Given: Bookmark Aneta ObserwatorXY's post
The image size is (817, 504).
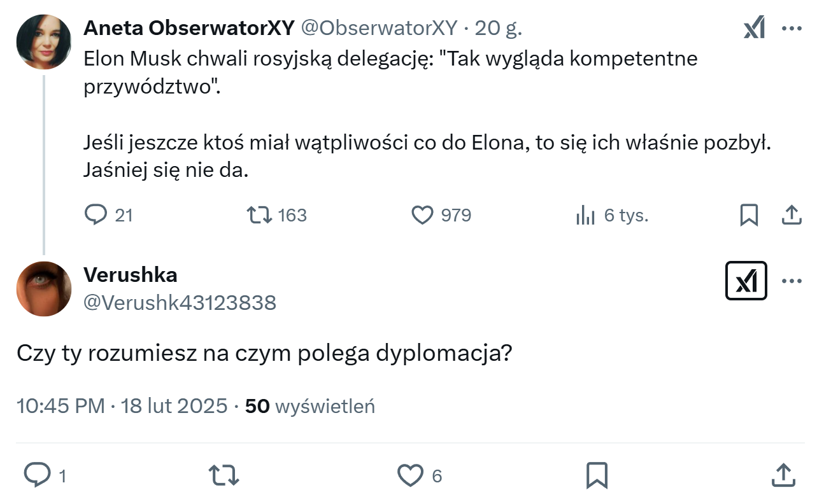Looking at the screenshot, I should [749, 215].
